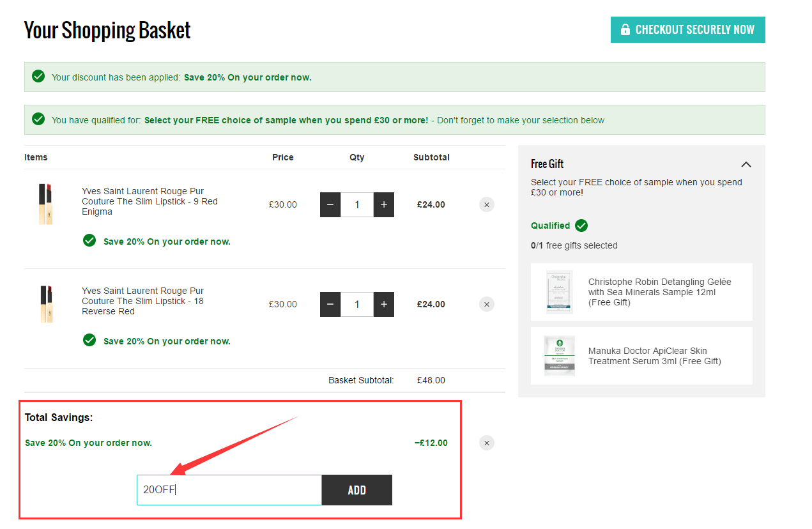Increase quantity of 9 Red Enigma lipstick
This screenshot has width=812, height=529.
[384, 205]
